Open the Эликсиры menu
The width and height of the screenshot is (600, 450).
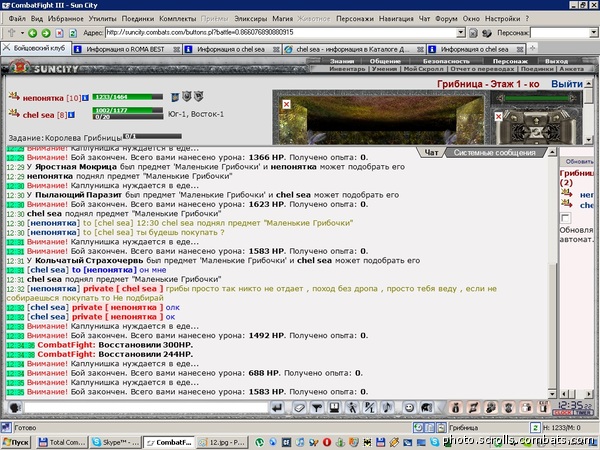click(251, 18)
